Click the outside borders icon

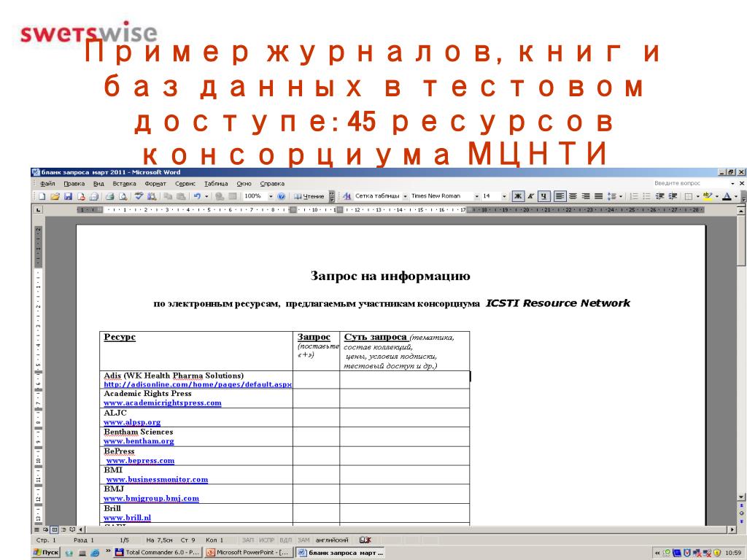[x=689, y=196]
